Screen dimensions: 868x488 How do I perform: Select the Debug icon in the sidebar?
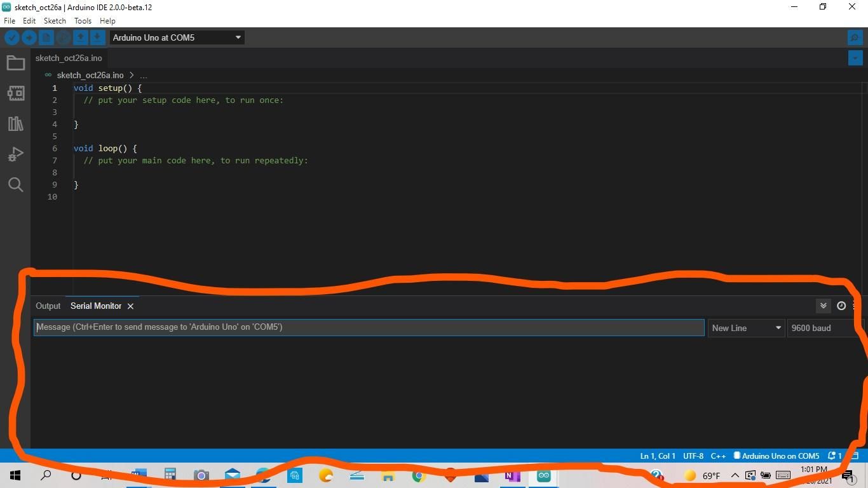[15, 154]
